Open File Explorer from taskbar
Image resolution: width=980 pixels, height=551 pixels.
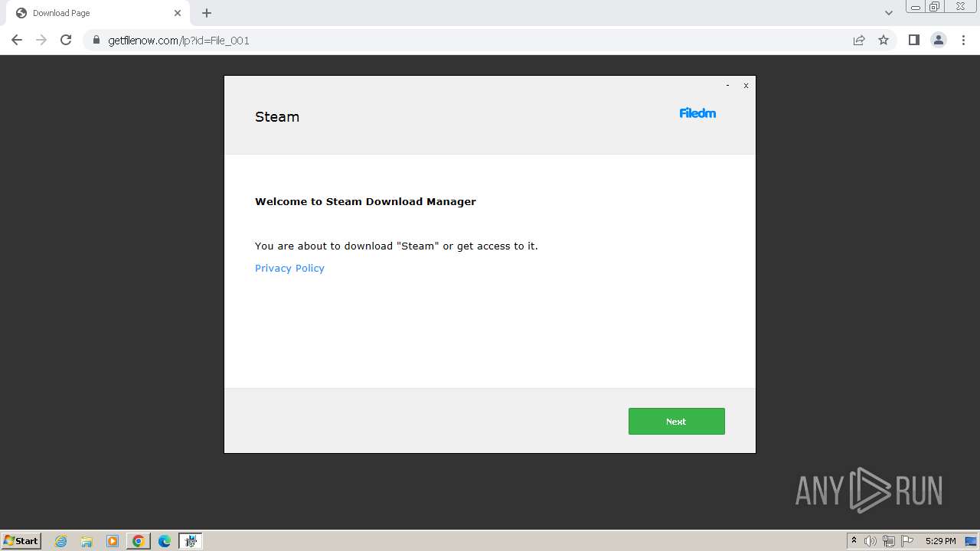coord(87,541)
